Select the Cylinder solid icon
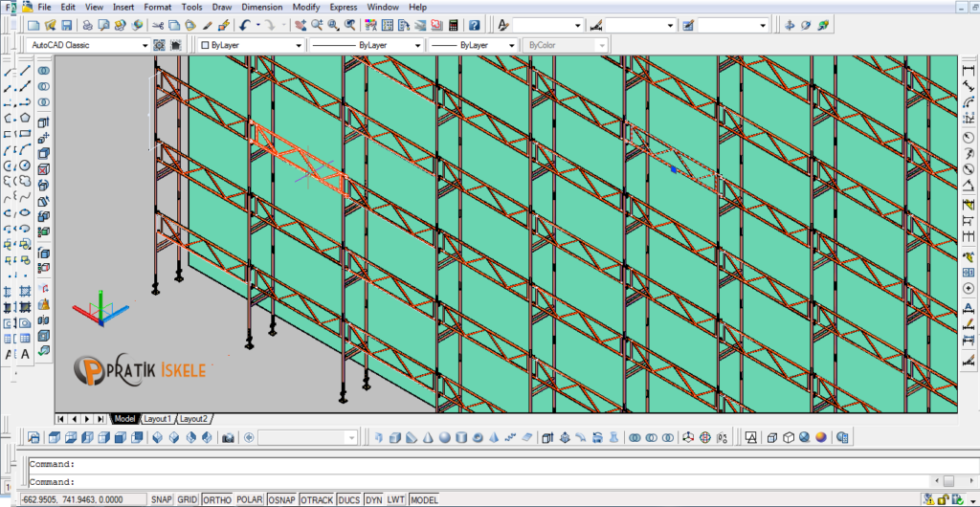980x507 pixels. (460, 438)
